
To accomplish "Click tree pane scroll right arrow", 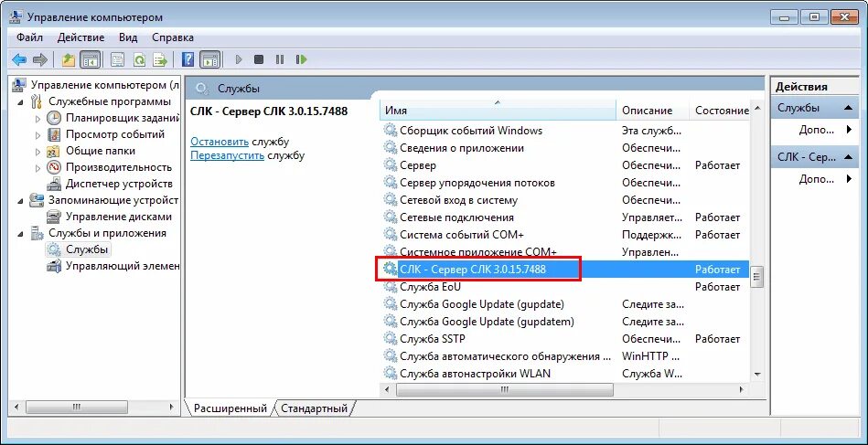I will (x=172, y=408).
